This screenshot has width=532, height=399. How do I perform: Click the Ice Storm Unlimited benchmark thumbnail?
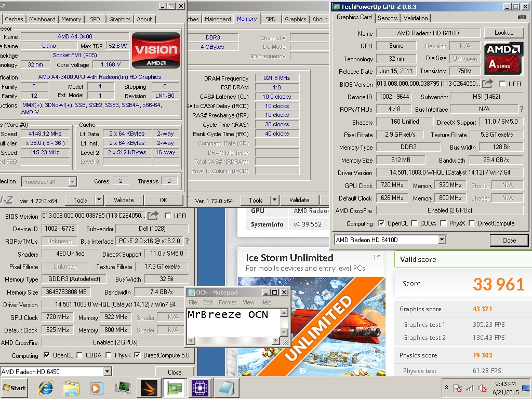(312, 326)
